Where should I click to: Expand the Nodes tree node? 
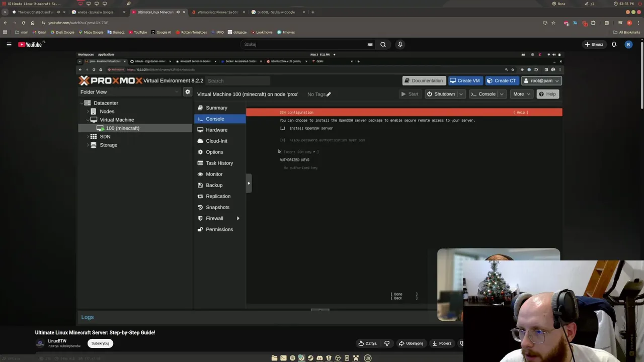pyautogui.click(x=88, y=112)
